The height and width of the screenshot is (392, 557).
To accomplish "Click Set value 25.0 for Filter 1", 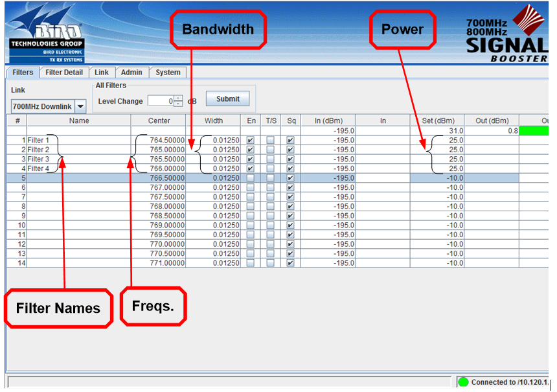I will (x=456, y=140).
